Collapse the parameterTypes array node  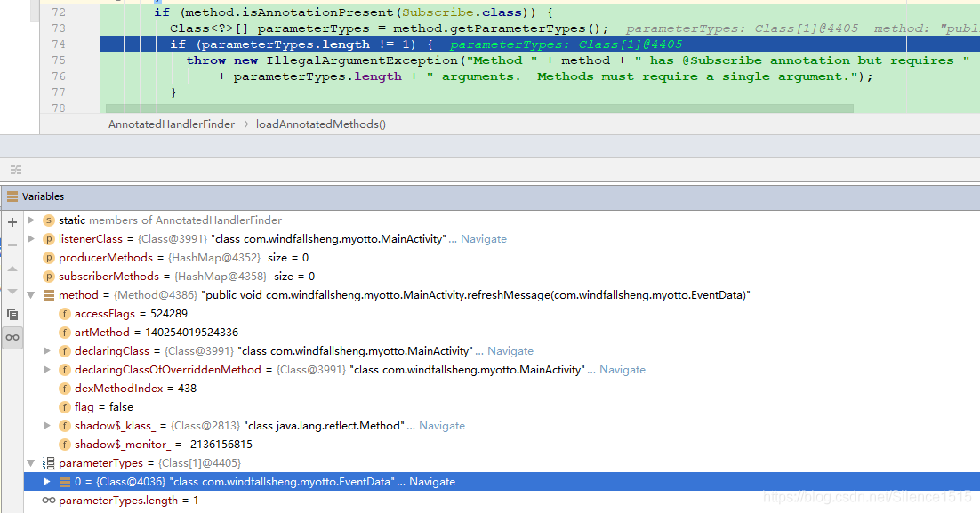pos(30,463)
